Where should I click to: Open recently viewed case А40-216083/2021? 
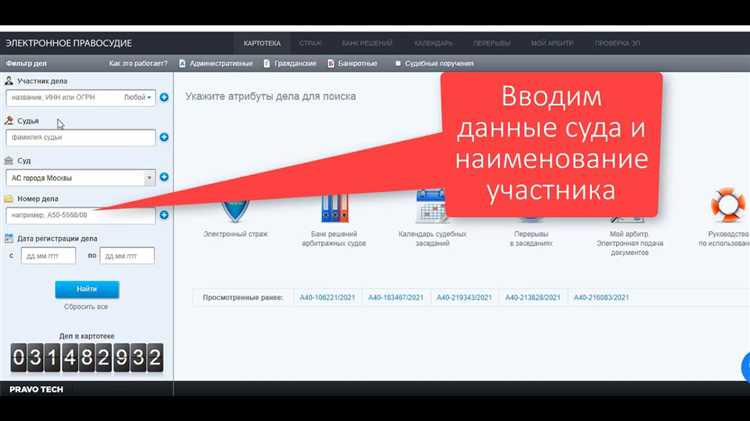(601, 298)
